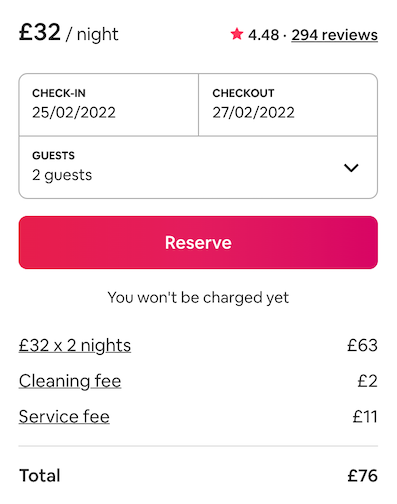The height and width of the screenshot is (504, 397).
Task: Click the £2 cleaning fee amount
Action: click(x=368, y=381)
